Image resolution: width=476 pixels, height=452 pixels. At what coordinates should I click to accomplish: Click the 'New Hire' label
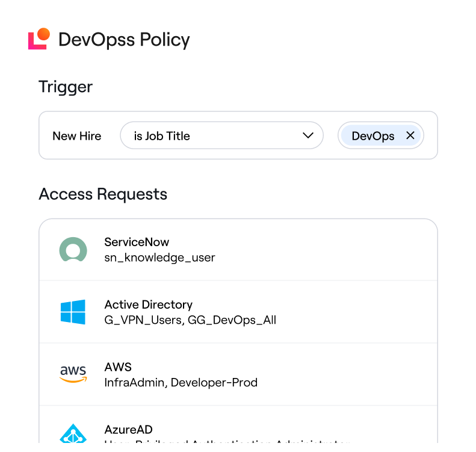coord(77,136)
